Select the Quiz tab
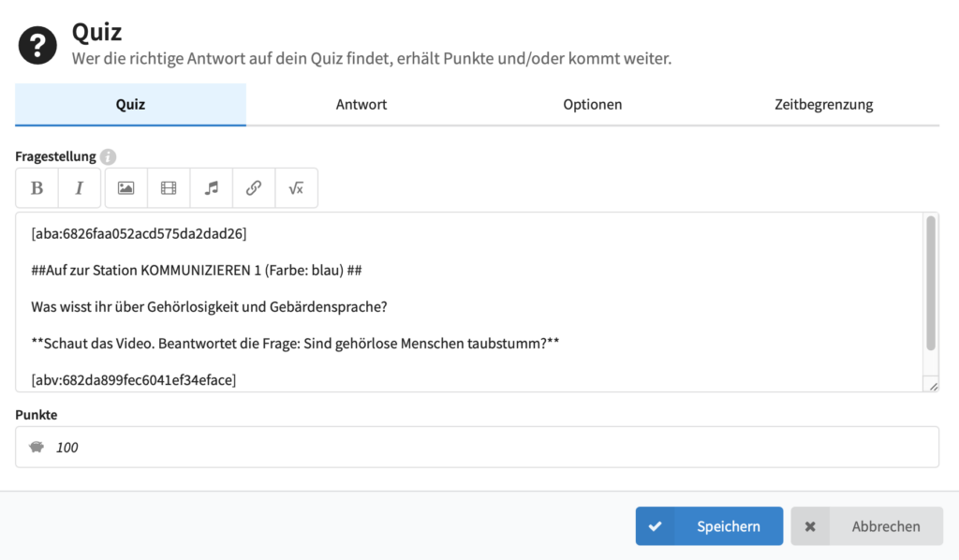This screenshot has width=959, height=560. [130, 105]
